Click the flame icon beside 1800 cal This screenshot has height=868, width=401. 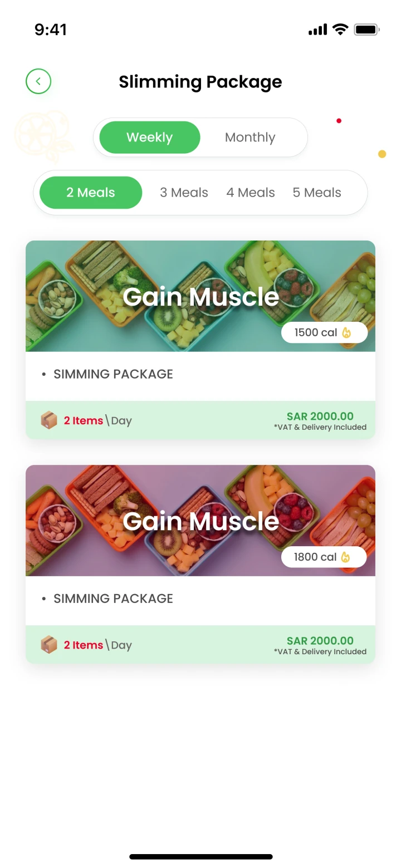(x=346, y=557)
